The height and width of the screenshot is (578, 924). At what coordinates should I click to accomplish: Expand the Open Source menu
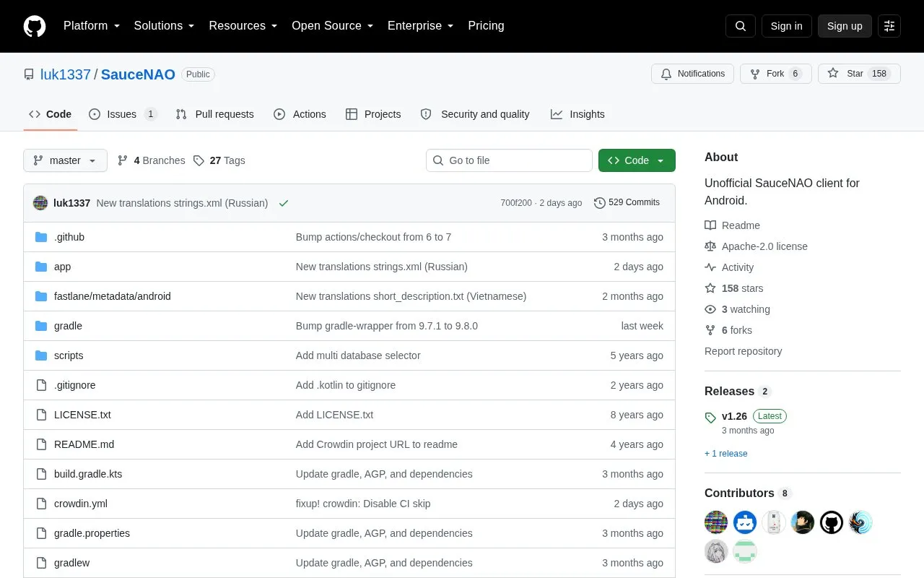click(x=332, y=26)
